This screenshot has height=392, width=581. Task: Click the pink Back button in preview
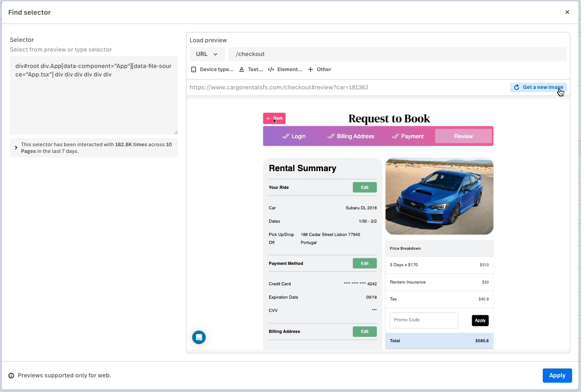point(274,118)
